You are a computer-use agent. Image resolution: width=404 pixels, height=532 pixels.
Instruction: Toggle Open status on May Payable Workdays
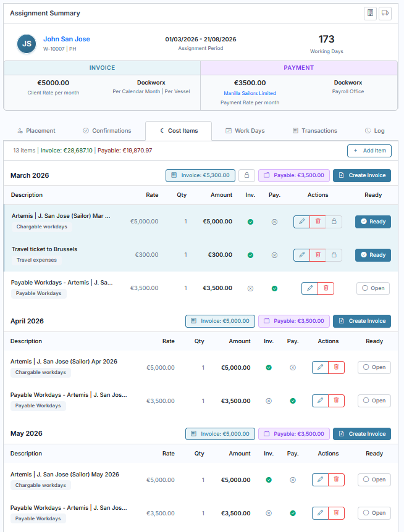(374, 513)
